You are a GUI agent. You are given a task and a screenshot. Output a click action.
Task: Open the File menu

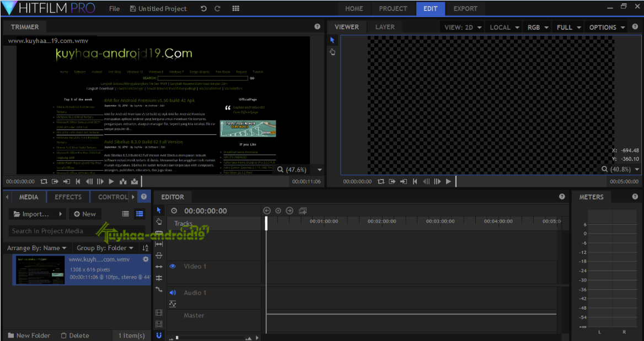115,9
